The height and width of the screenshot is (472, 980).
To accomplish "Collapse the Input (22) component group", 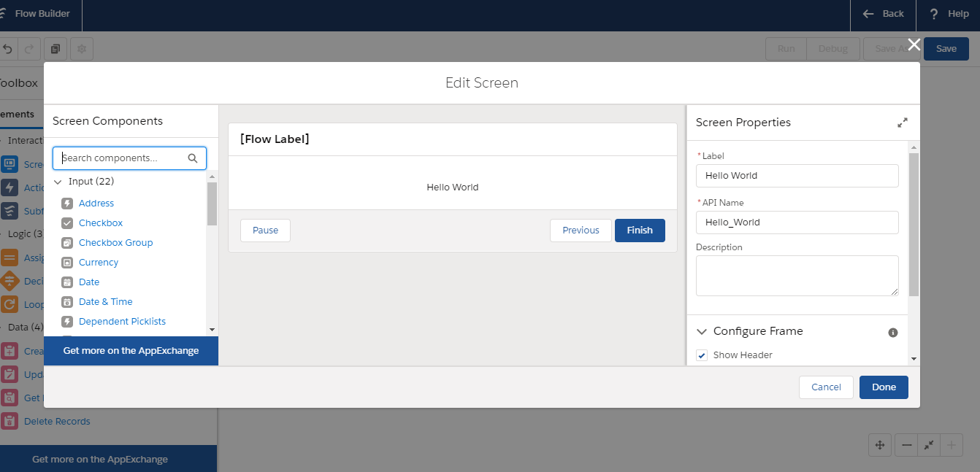I will click(58, 182).
